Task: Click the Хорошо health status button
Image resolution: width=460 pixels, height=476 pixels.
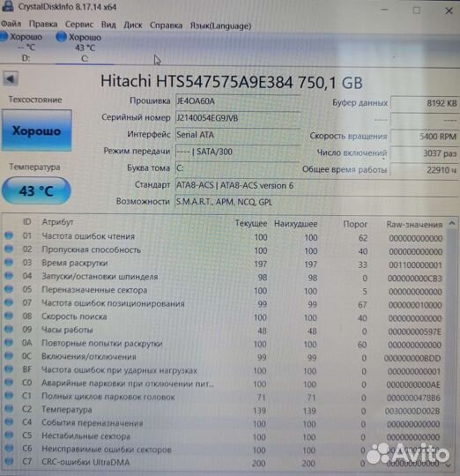Action: click(37, 130)
